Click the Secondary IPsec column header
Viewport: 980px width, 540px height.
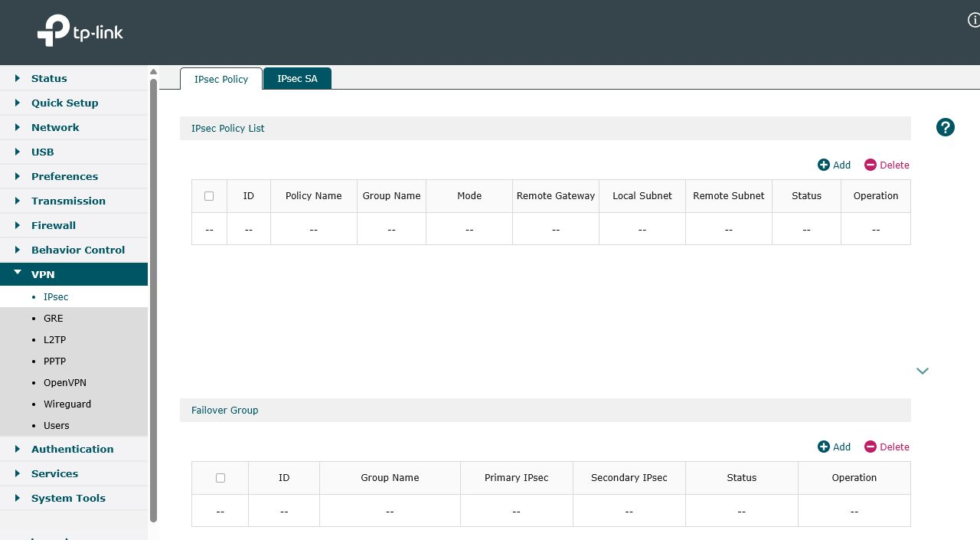[629, 478]
